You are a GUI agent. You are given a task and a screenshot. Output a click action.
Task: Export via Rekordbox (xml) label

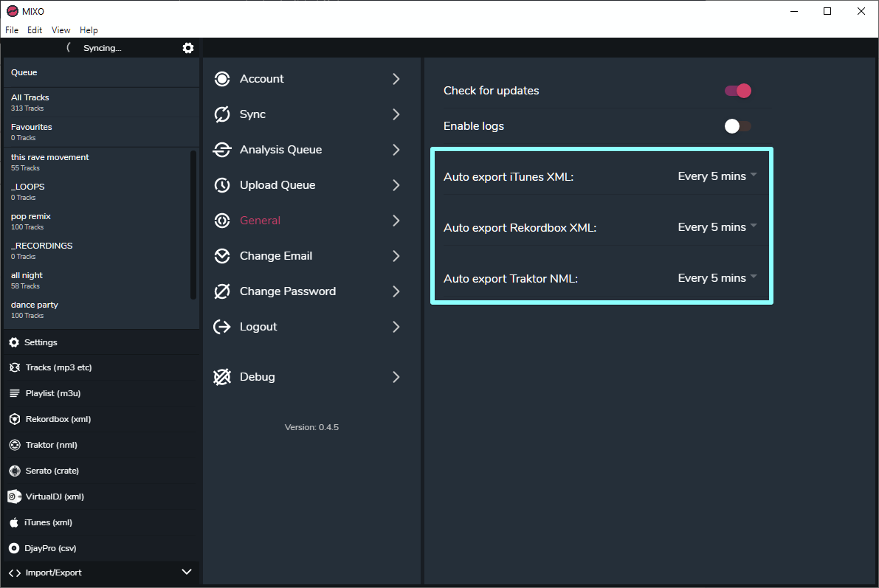click(58, 419)
